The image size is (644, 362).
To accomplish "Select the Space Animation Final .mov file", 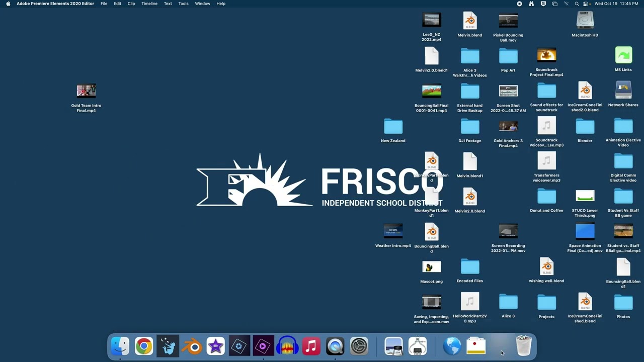I will click(x=585, y=231).
